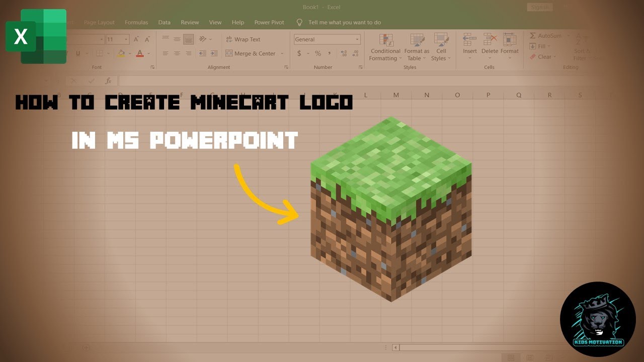Open Alignment dialog launcher
Image resolution: width=644 pixels, height=362 pixels.
(286, 67)
